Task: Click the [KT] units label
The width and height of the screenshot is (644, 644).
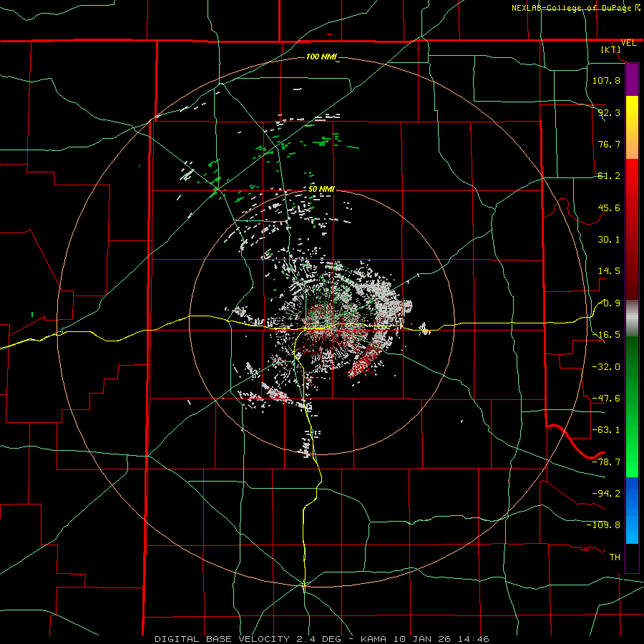Action: 611,49
